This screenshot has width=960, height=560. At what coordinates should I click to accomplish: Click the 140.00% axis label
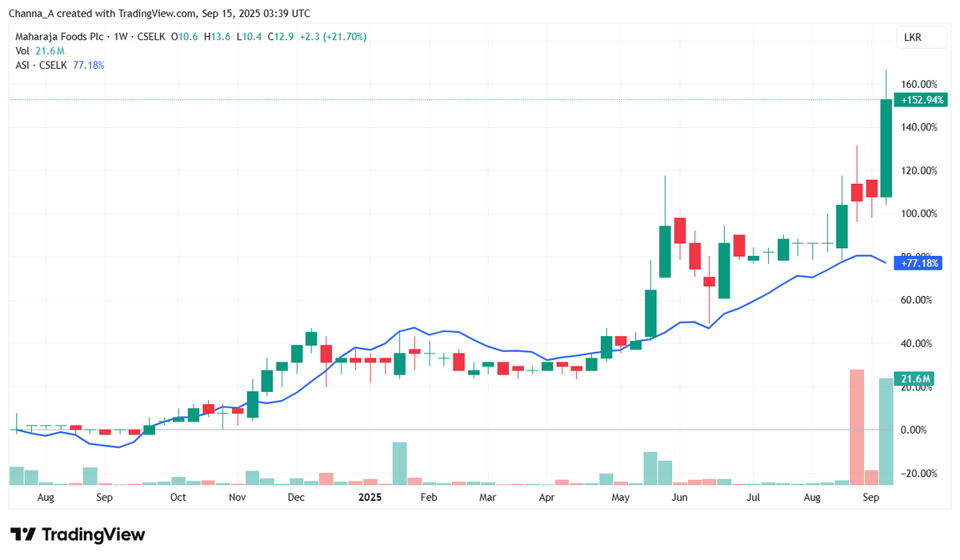tap(919, 127)
